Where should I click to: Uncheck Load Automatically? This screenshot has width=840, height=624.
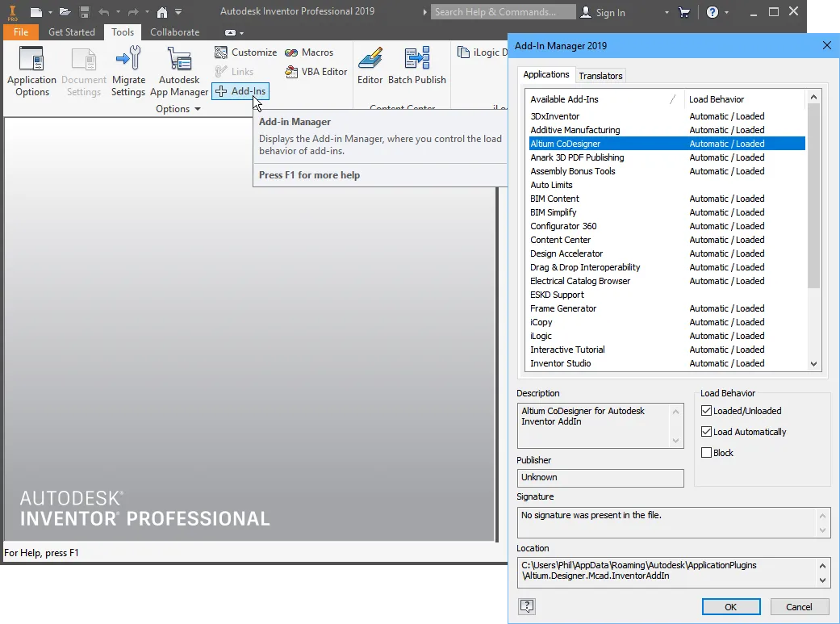707,432
